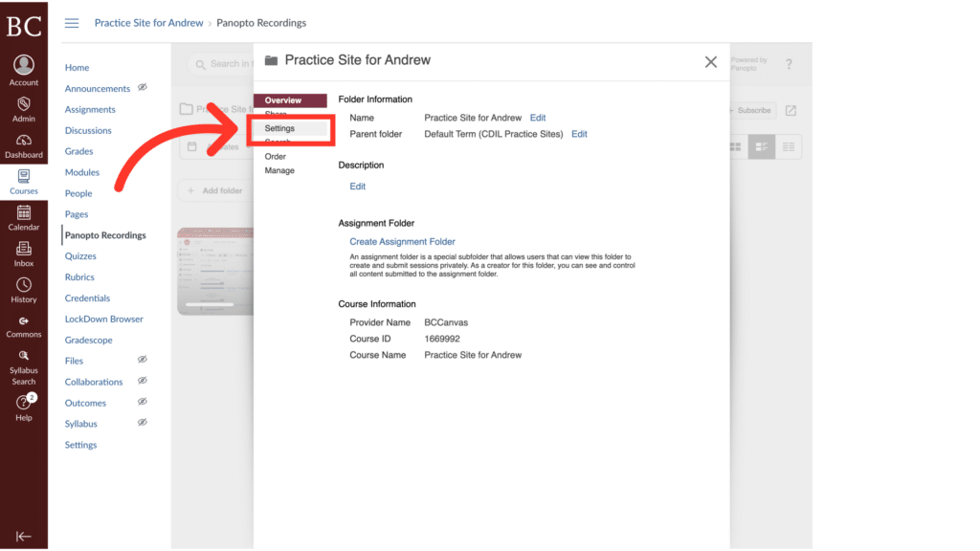Click Subscribe button behind dialog
Viewport: 980px width, 551px height.
pos(752,110)
